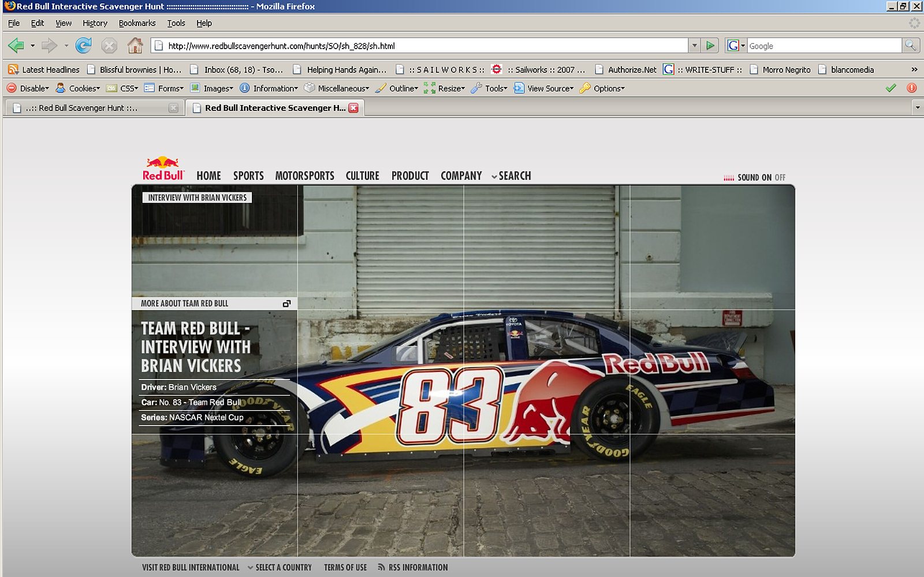Screen dimensions: 924x577
Task: Open the Outline toolbar menu
Action: coord(397,88)
